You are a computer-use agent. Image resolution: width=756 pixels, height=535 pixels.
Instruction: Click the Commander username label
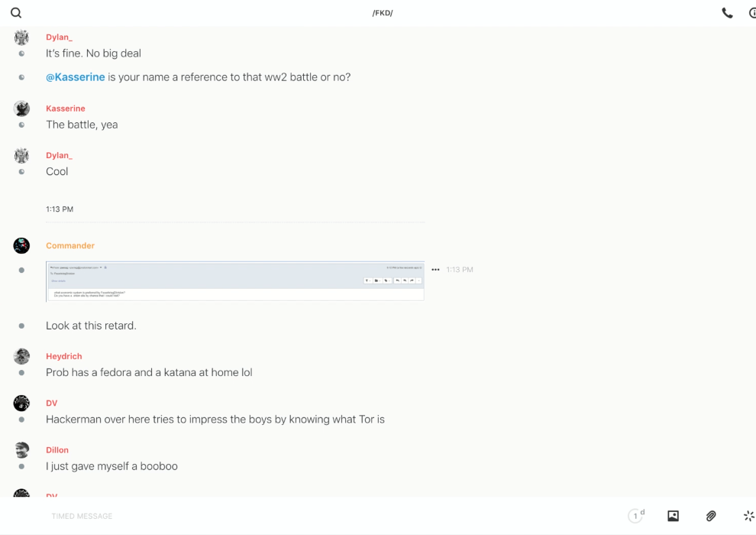coord(70,245)
